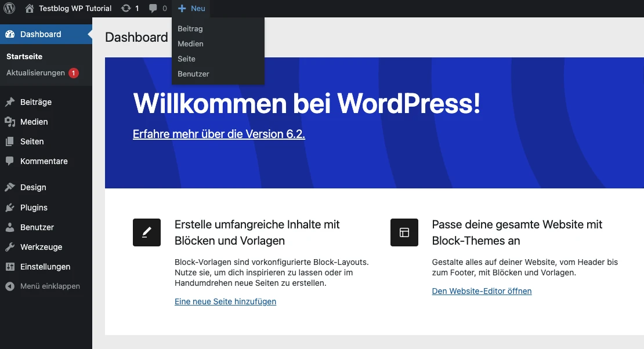Screen dimensions: 644x349
Task: Choose Benutzer in the Neu menu
Action: tap(193, 74)
